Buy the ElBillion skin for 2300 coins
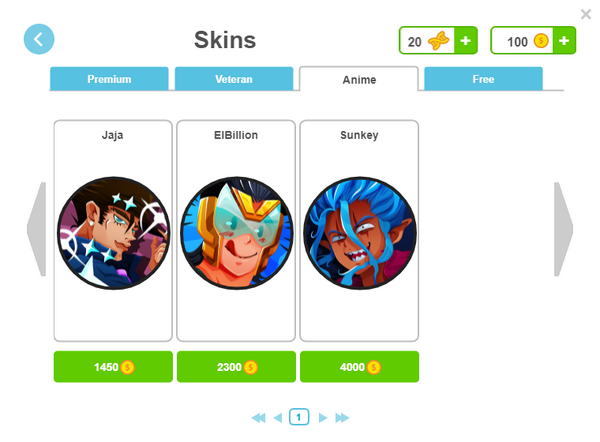This screenshot has height=442, width=600. pos(236,367)
